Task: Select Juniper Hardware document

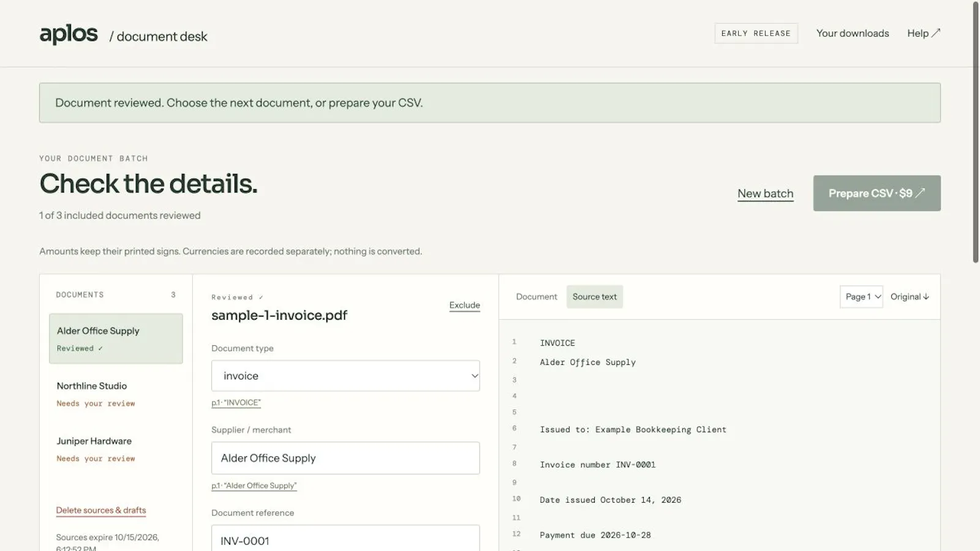Action: click(116, 449)
